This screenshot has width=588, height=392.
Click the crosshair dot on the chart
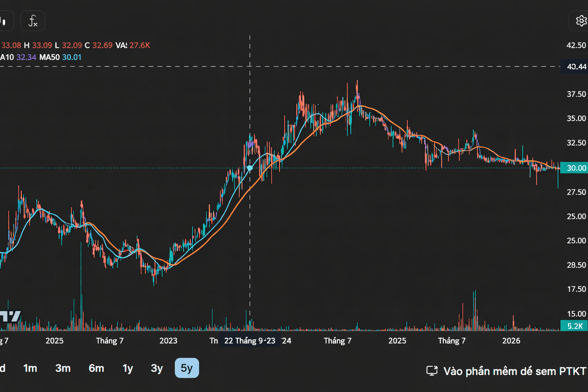tap(250, 168)
